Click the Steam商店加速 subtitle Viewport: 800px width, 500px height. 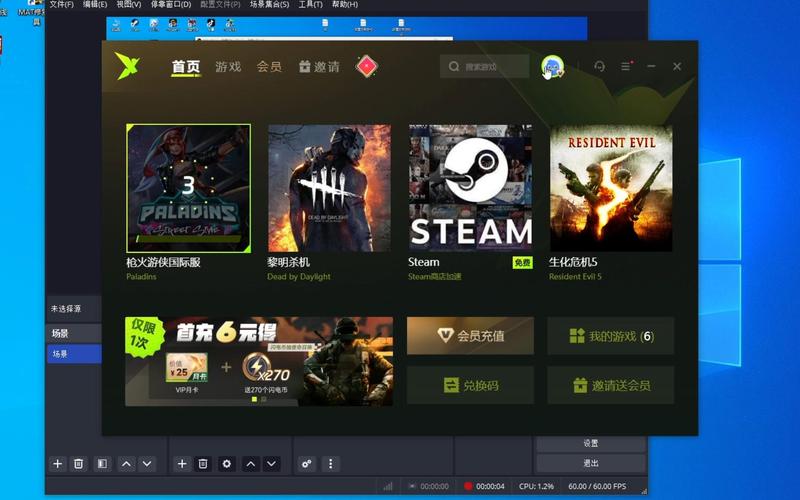pos(435,277)
